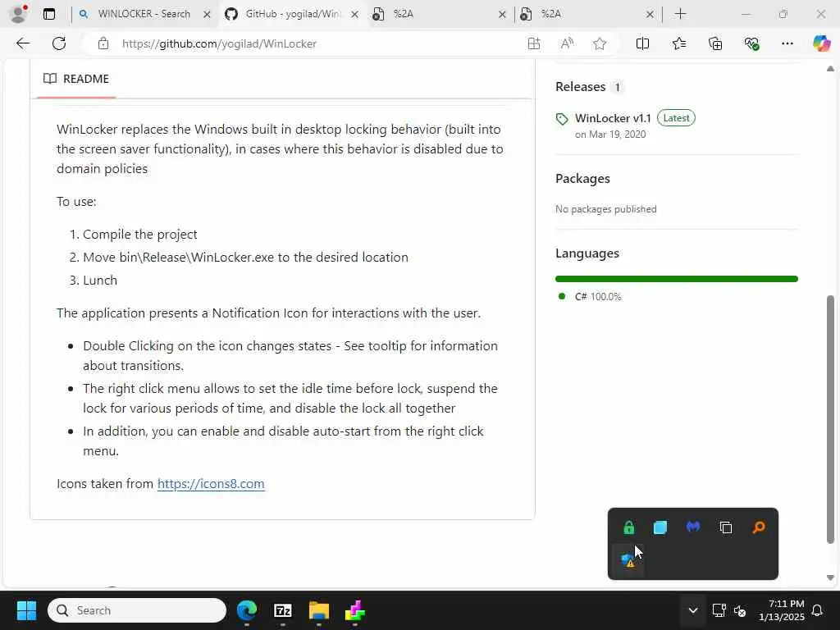
Task: Open the Malwarebytes tray icon
Action: 692,527
